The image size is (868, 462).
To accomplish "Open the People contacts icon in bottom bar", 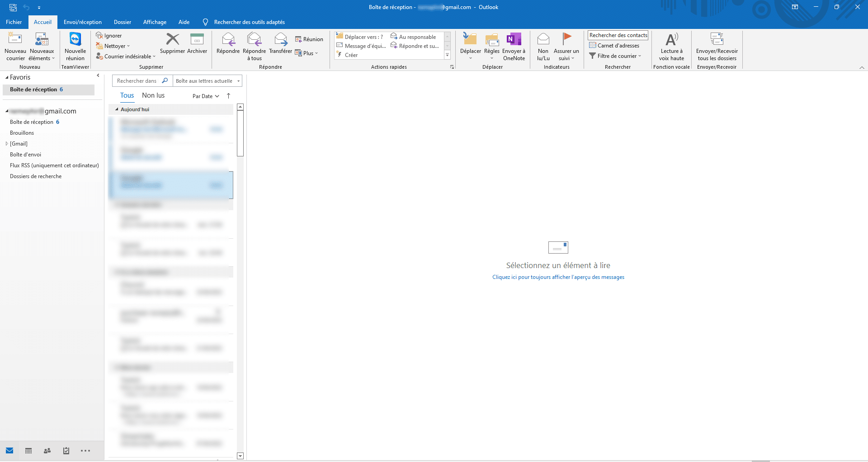I will tap(47, 451).
